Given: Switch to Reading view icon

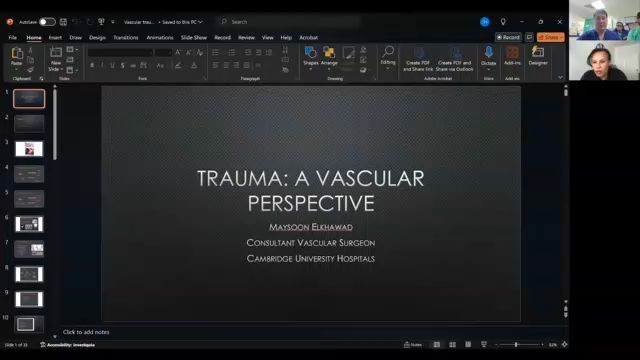Looking at the screenshot, I should pos(468,345).
